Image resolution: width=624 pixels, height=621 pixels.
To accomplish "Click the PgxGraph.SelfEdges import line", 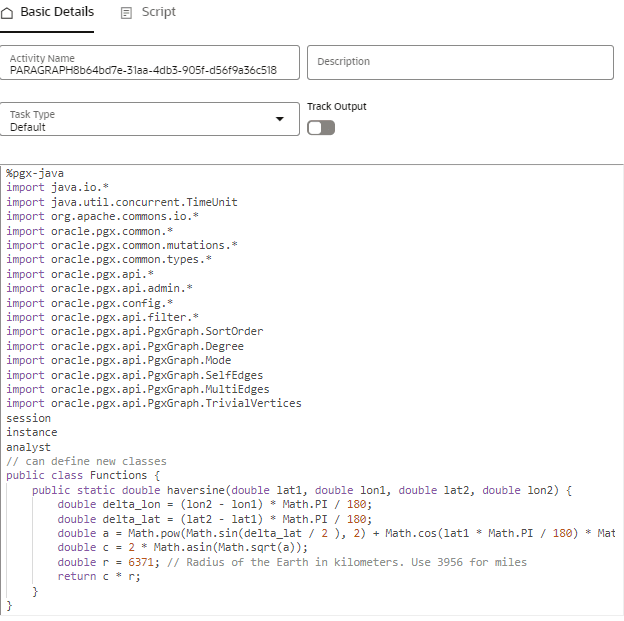I will tap(135, 375).
